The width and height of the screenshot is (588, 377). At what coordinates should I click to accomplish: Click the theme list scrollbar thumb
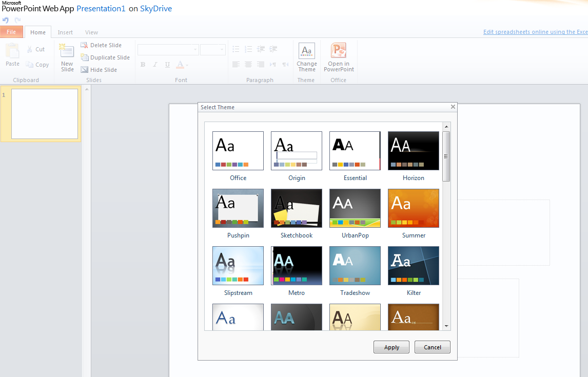coord(446,156)
